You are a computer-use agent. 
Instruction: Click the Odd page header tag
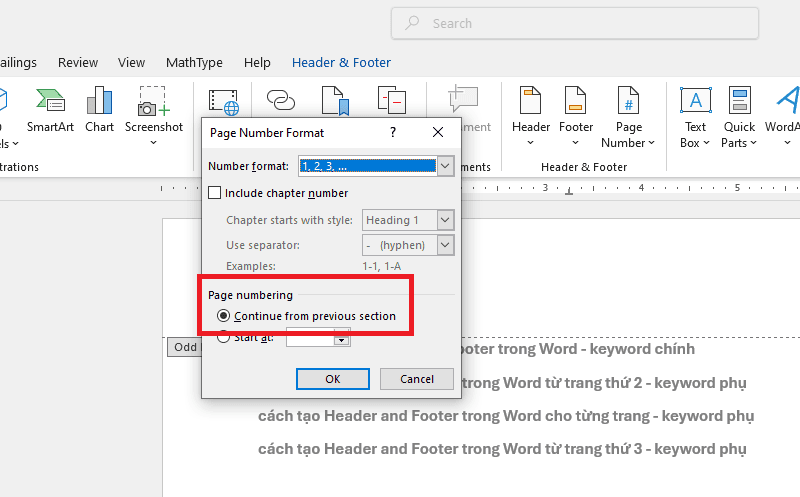pos(185,347)
